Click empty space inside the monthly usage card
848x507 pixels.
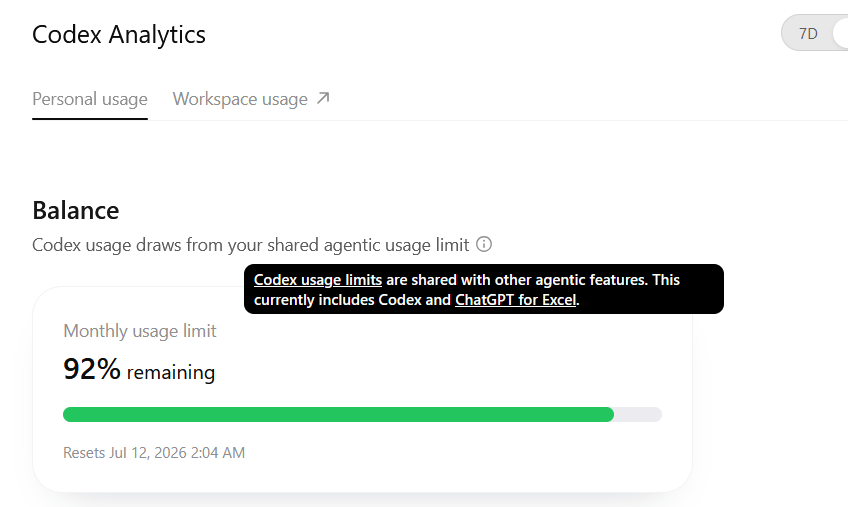433,357
